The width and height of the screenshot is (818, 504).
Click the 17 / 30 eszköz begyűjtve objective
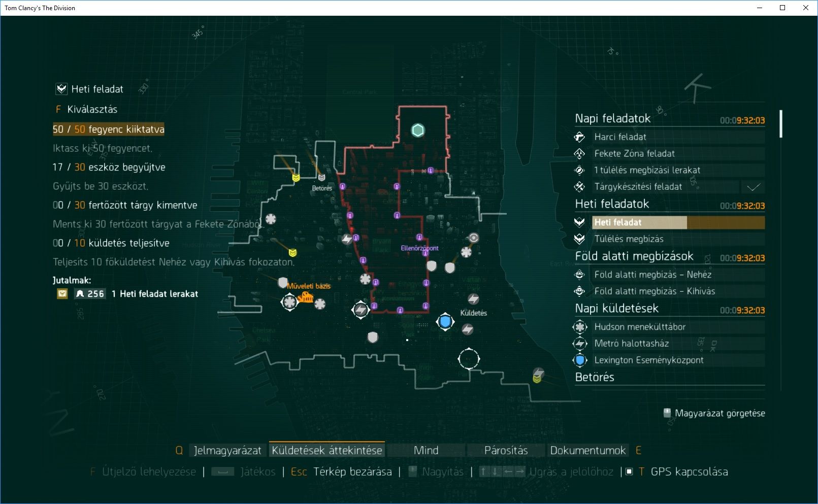[109, 167]
